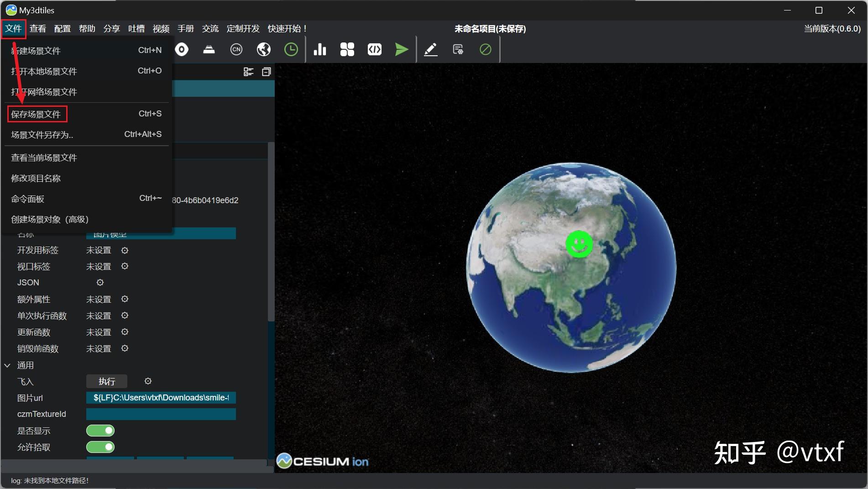The width and height of the screenshot is (868, 489).
Task: Click the CN language circle icon
Action: [236, 49]
